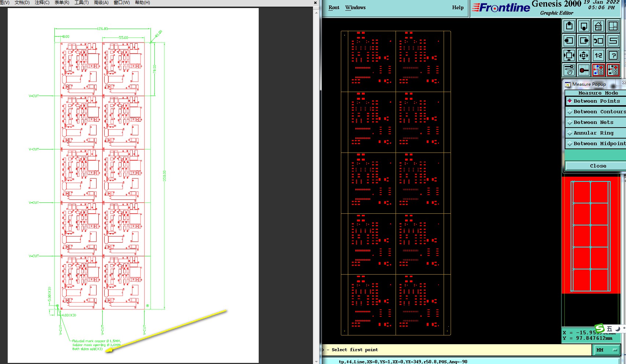
Task: Select Between Midpoints measure mode
Action: point(596,144)
